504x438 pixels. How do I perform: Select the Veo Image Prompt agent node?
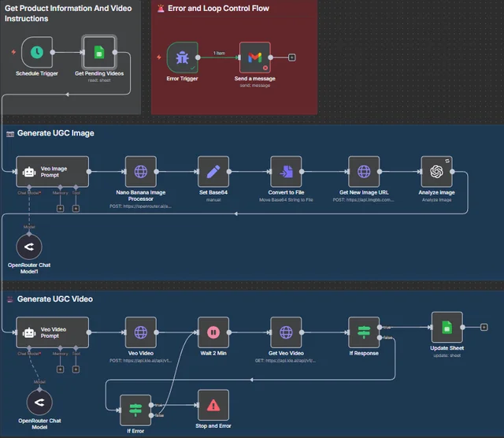53,172
